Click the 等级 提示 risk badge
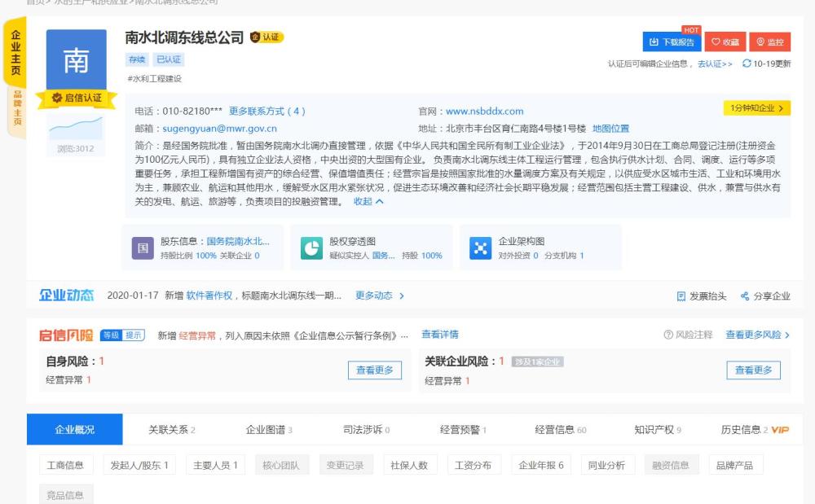The image size is (815, 504). point(123,335)
